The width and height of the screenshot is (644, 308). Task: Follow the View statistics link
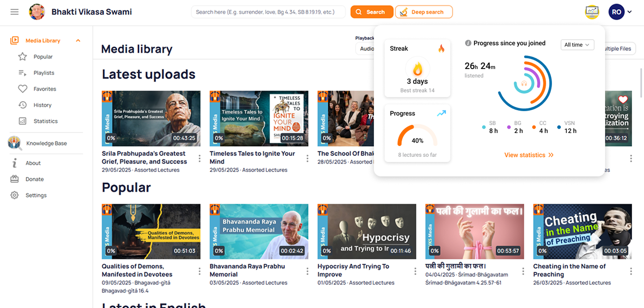(x=528, y=155)
